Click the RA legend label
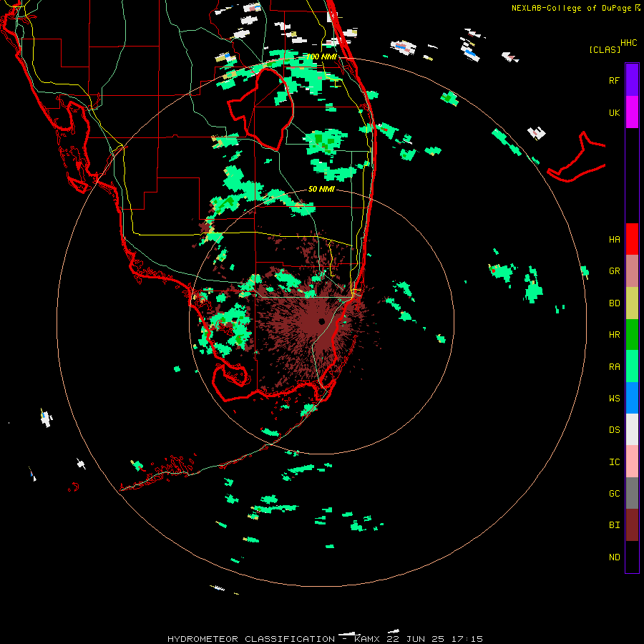Image resolution: width=644 pixels, height=644 pixels. (x=614, y=367)
